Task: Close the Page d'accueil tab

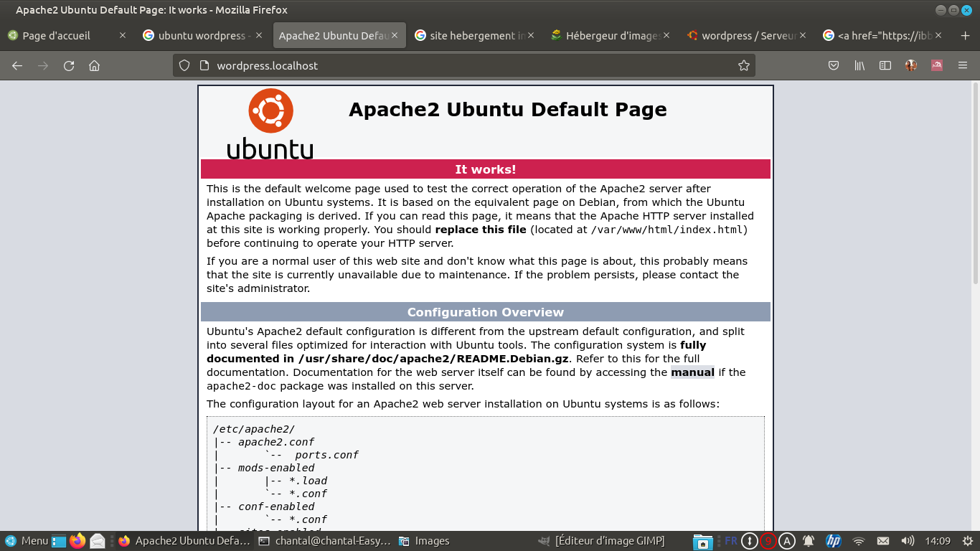Action: coord(123,35)
